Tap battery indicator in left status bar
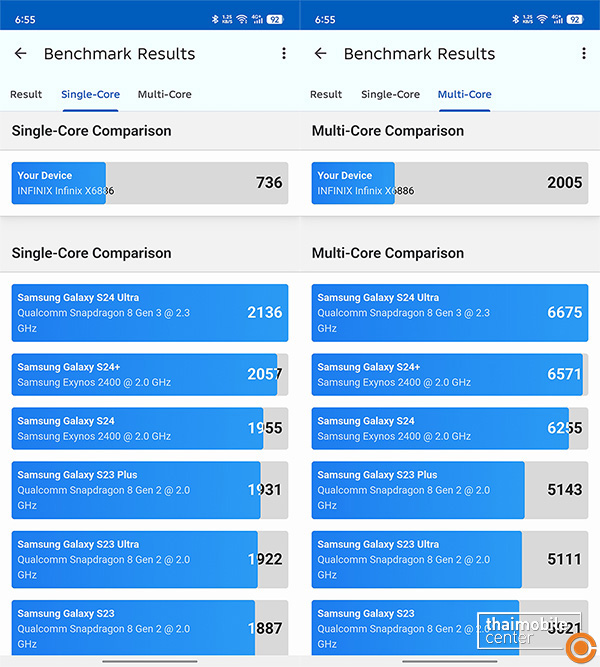This screenshot has height=667, width=600. [274, 19]
